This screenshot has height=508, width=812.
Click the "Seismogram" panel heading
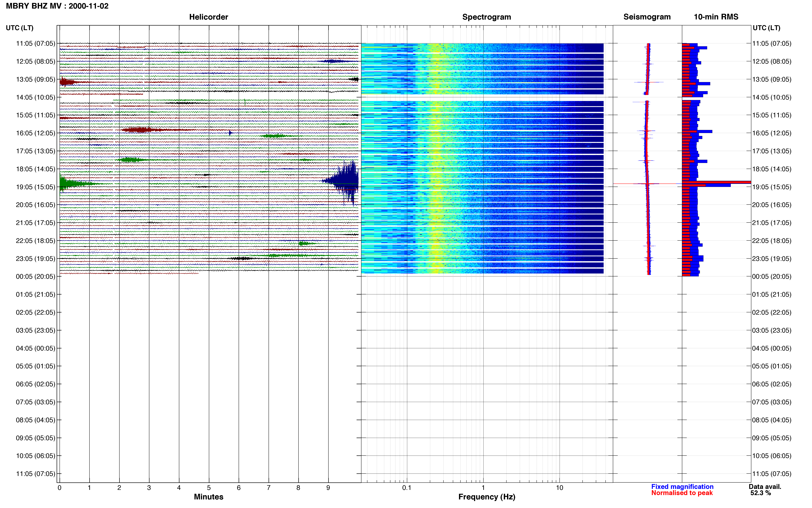click(x=647, y=17)
